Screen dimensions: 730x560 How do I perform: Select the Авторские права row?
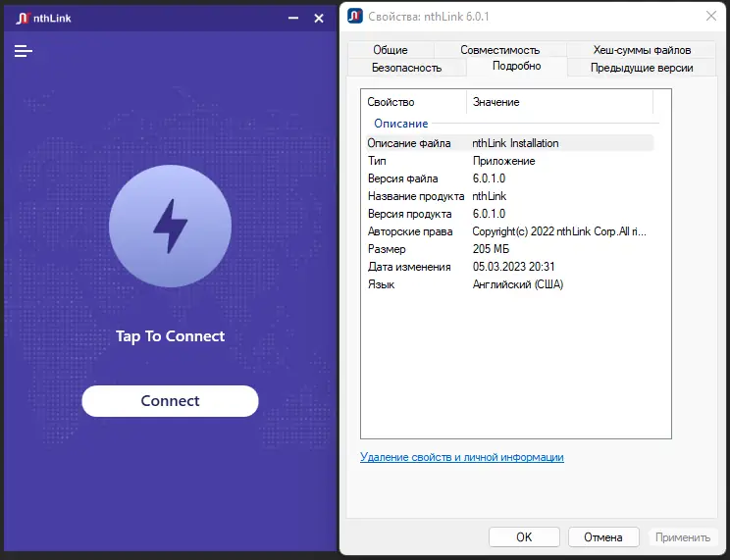pos(510,231)
